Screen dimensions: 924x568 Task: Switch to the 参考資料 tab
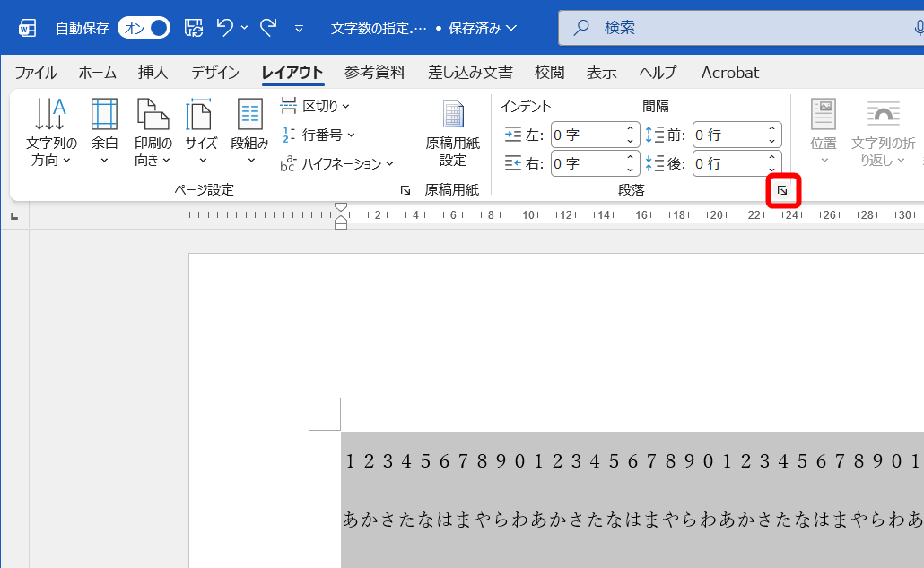[x=375, y=73]
